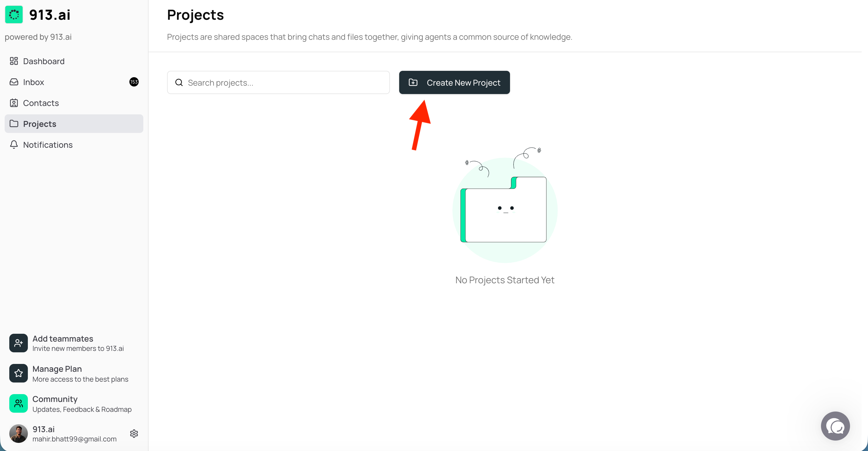Open the settings gear icon
This screenshot has height=451, width=868.
(134, 434)
